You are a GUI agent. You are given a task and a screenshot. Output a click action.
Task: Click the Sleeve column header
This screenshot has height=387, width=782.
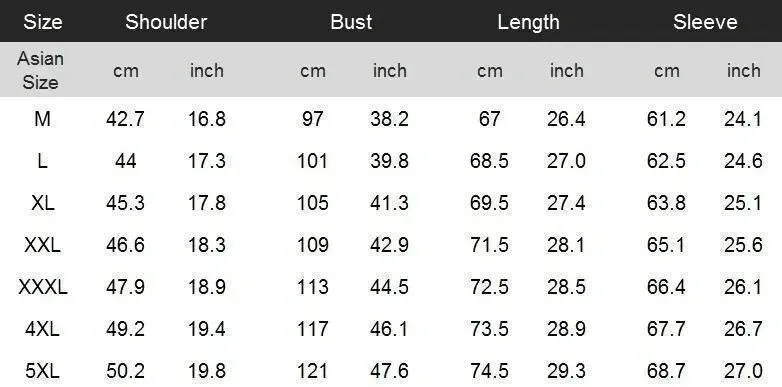pos(705,22)
